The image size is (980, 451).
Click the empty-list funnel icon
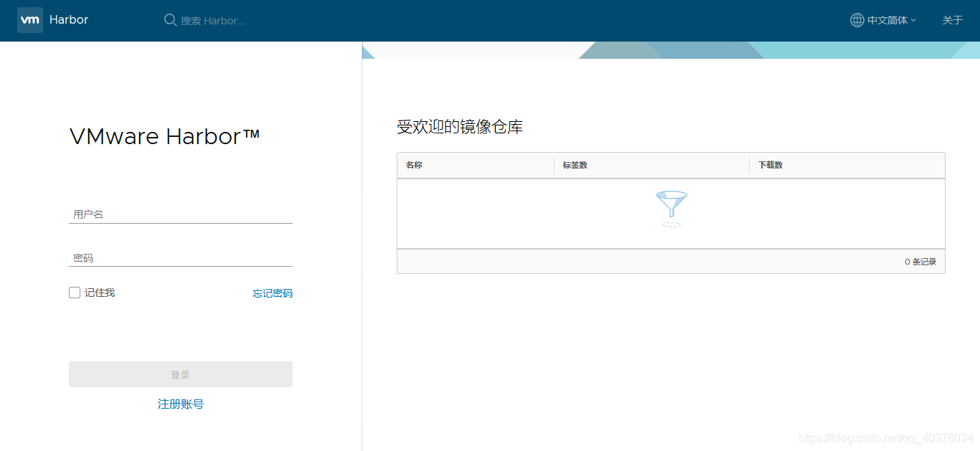click(x=672, y=209)
